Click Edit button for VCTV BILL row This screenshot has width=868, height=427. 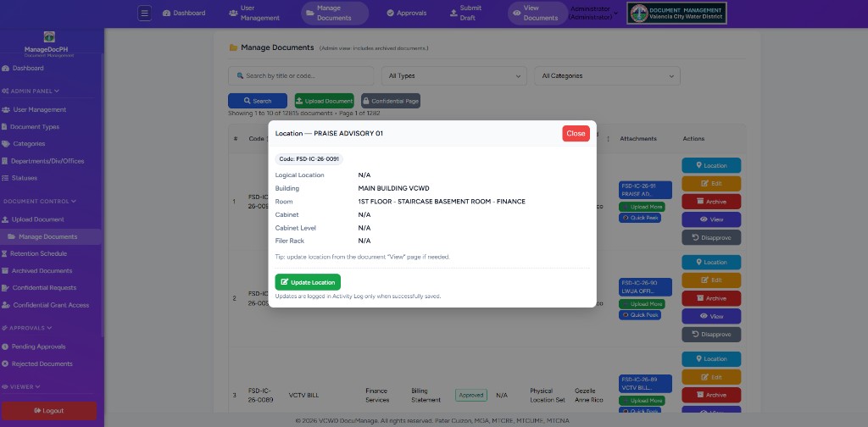pyautogui.click(x=711, y=377)
